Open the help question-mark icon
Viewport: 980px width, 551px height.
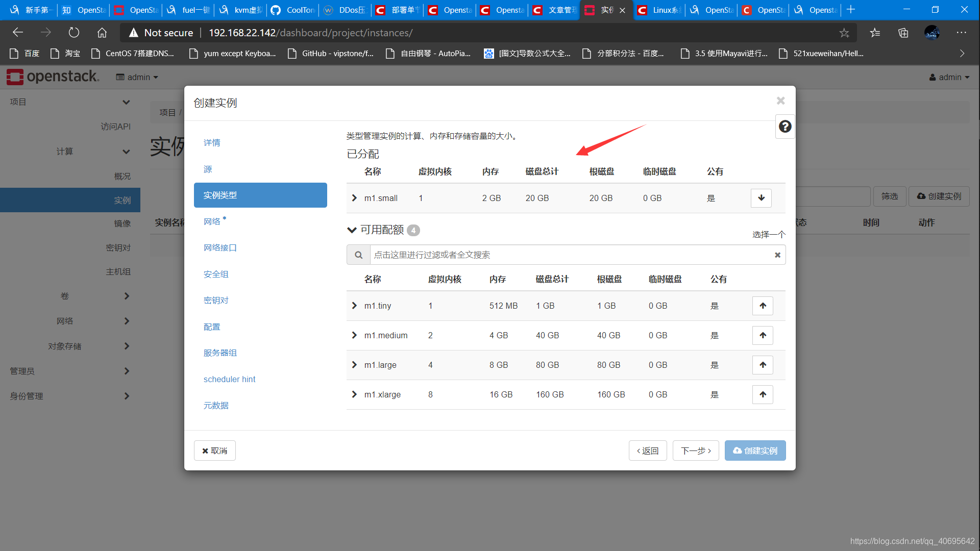[x=785, y=126]
